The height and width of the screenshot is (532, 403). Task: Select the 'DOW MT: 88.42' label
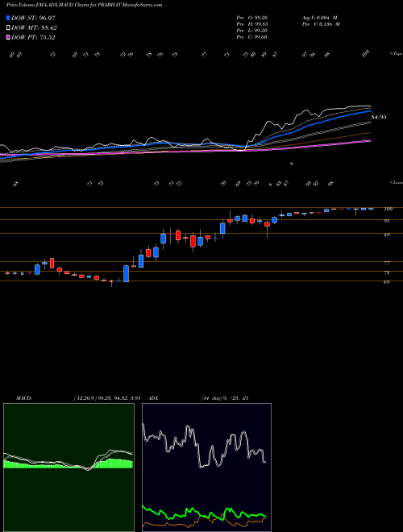[34, 28]
